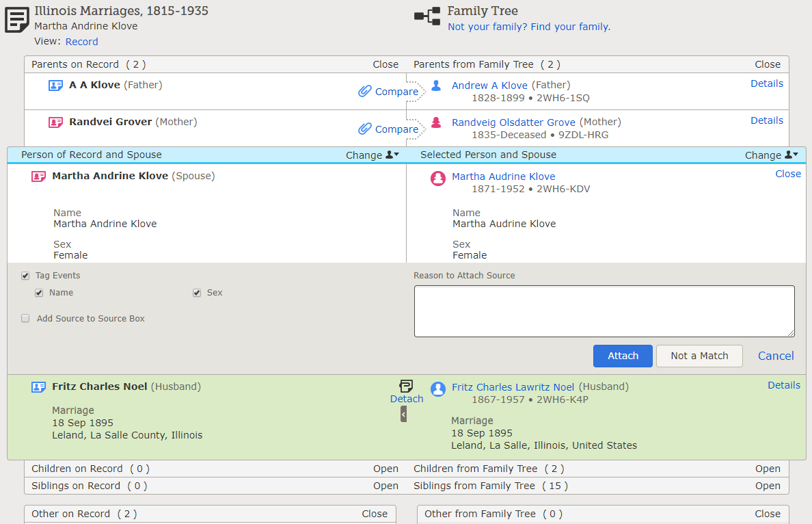812x524 pixels.
Task: Click the Not a Match button
Action: (x=699, y=356)
